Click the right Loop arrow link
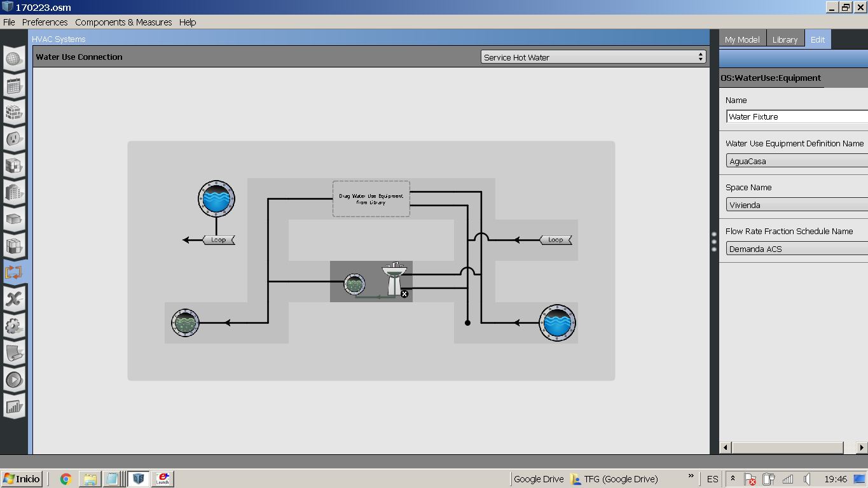The height and width of the screenshot is (488, 868). [x=555, y=240]
